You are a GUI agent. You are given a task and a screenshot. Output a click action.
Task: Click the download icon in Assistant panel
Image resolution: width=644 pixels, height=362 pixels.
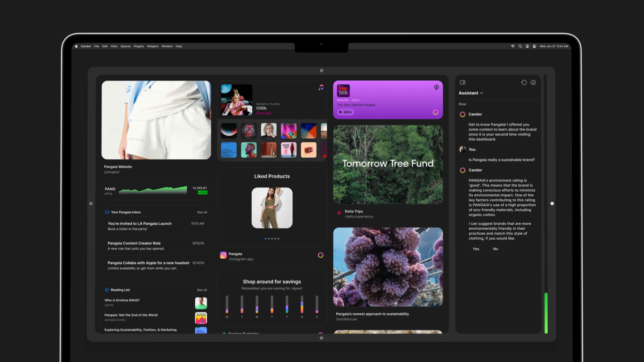pos(533,82)
